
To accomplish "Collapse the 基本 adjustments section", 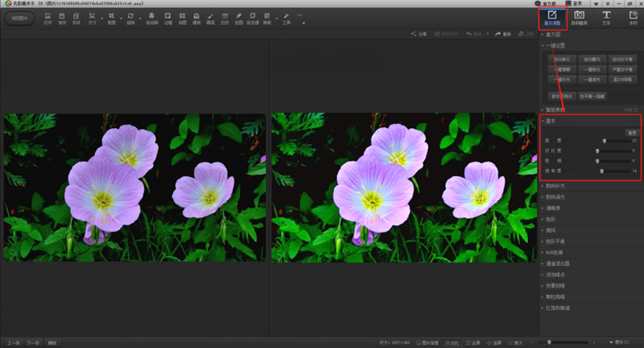I will click(x=551, y=122).
